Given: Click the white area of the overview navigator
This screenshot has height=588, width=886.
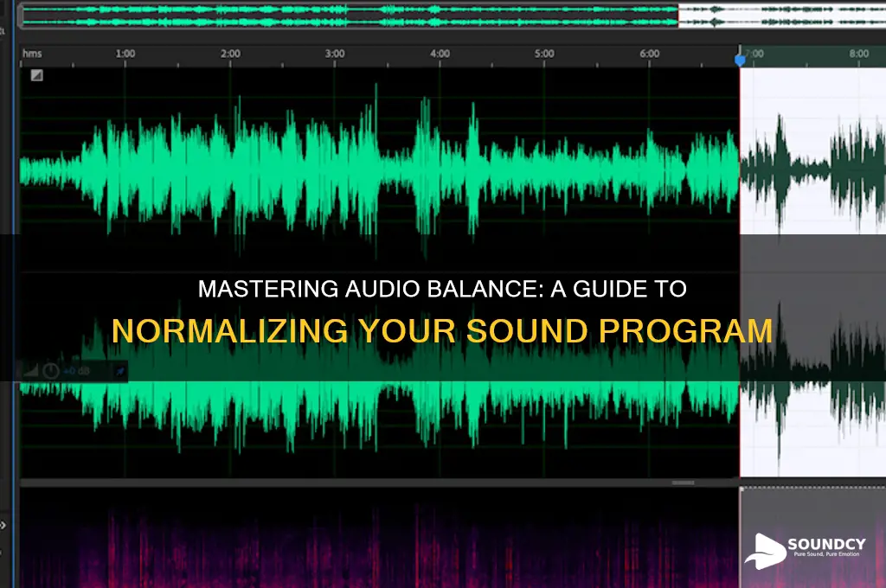Looking at the screenshot, I should coord(782,16).
